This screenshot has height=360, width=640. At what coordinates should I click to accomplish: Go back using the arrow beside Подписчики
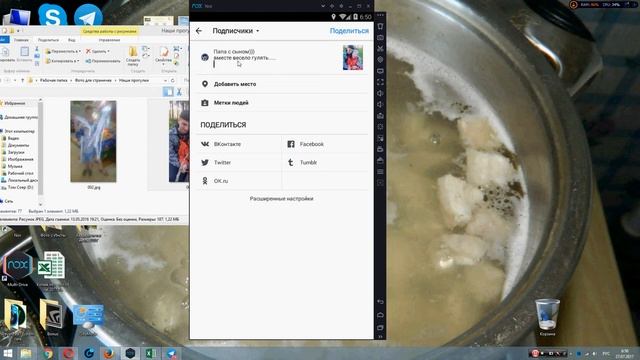(x=199, y=31)
